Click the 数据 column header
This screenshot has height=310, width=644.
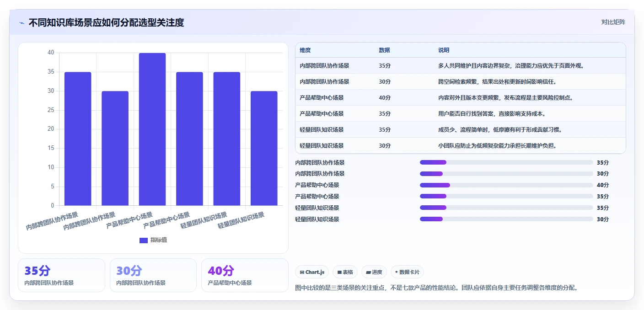(x=385, y=50)
